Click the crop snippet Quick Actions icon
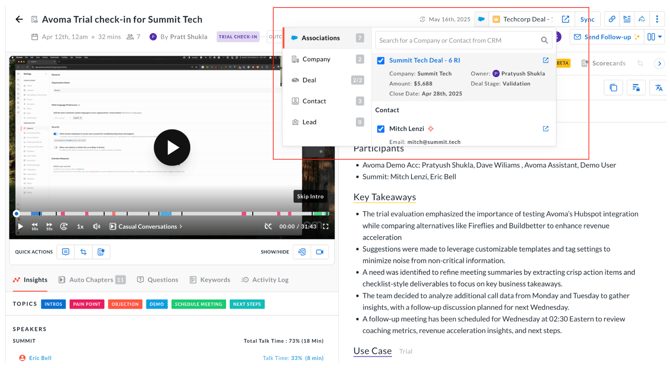The height and width of the screenshot is (368, 670). coord(83,252)
